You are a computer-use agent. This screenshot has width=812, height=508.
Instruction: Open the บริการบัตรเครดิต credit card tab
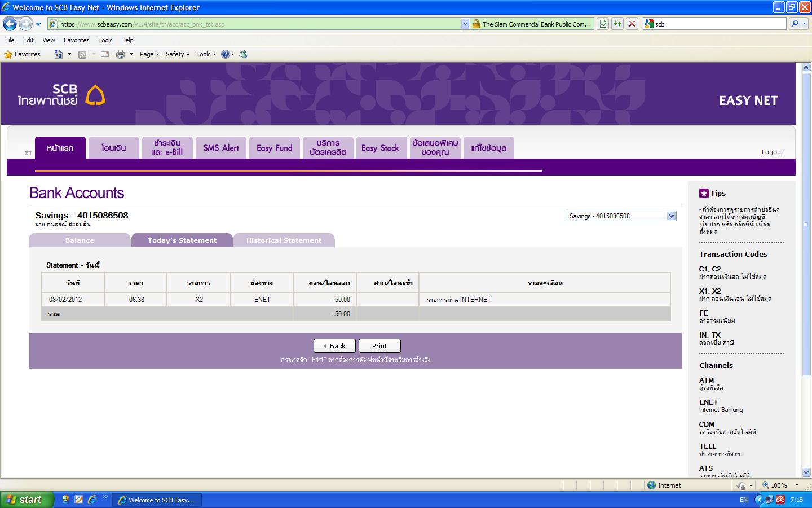pos(328,148)
